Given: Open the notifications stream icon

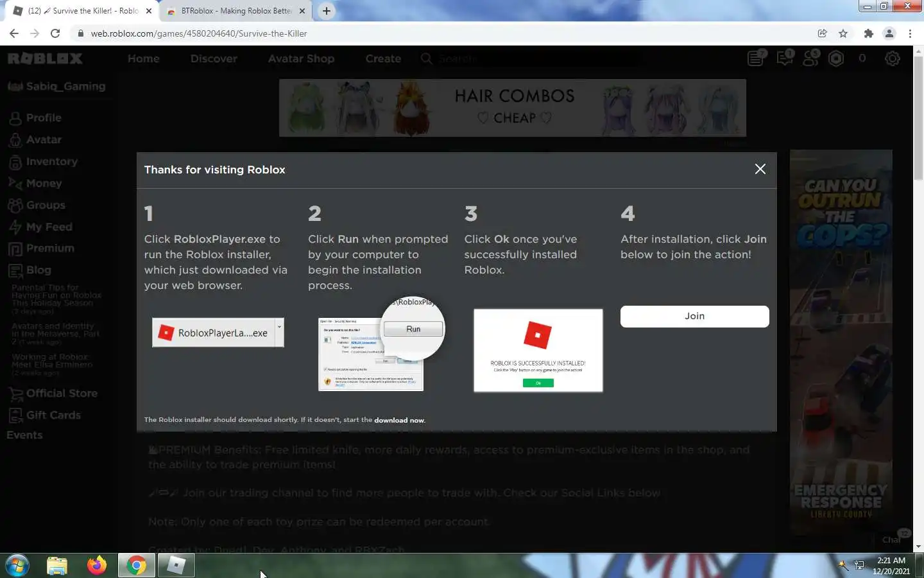Looking at the screenshot, I should click(x=757, y=58).
